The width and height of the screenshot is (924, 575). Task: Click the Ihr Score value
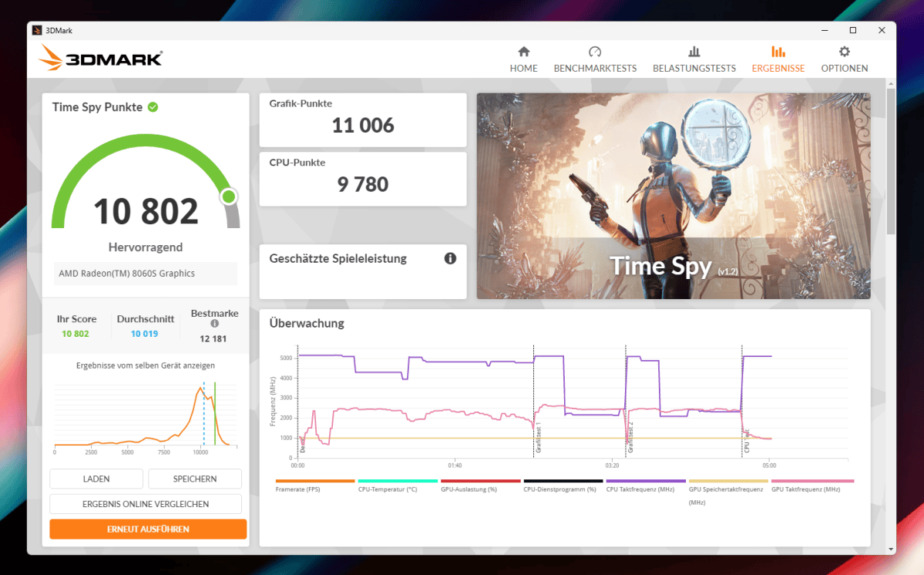[76, 334]
